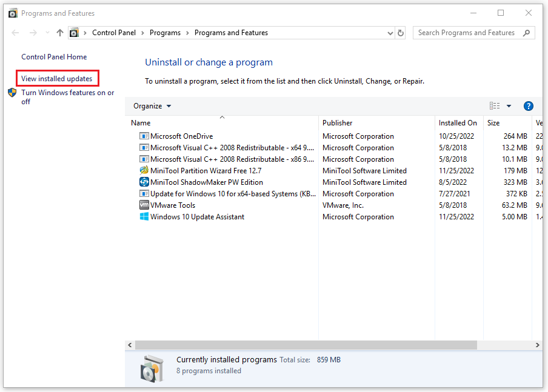The height and width of the screenshot is (392, 548).
Task: Open the View installed updates link
Action: coord(56,79)
